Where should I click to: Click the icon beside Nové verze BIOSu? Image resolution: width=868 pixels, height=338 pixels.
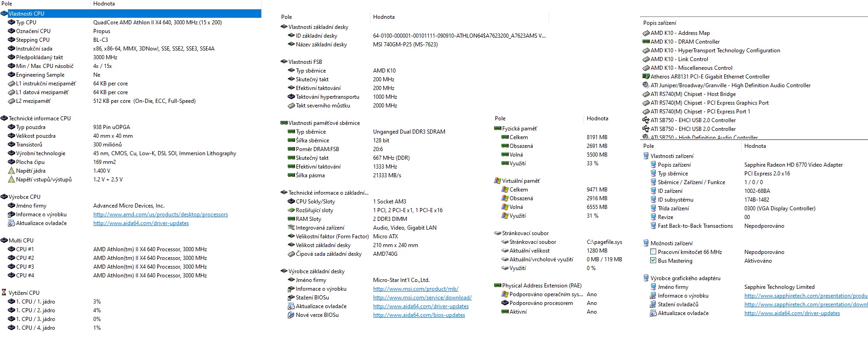(291, 315)
